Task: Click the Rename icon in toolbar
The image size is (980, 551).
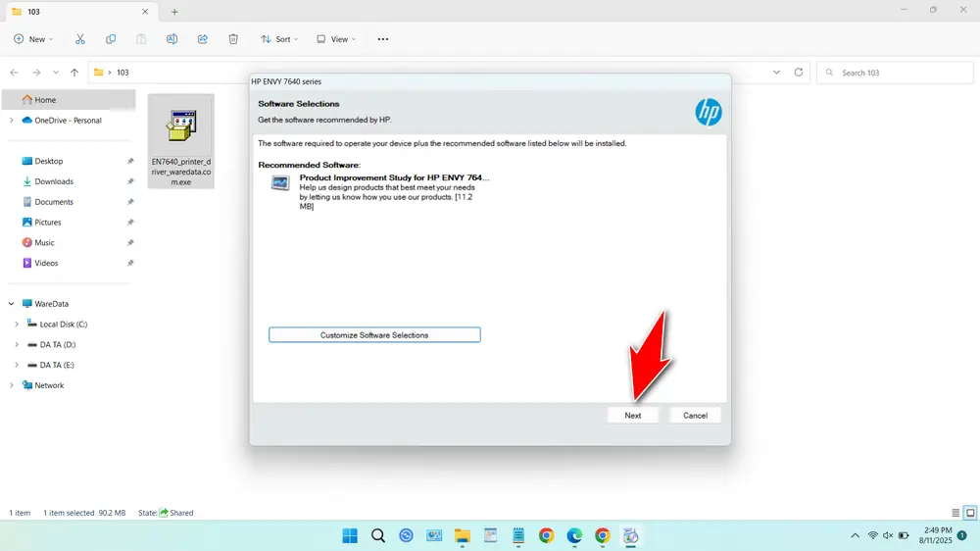Action: [x=171, y=39]
